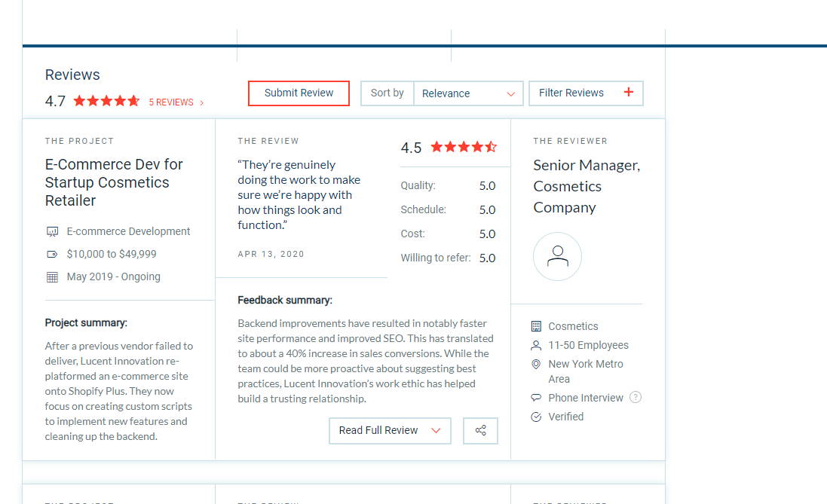Click the Project summary heading
The image size is (827, 504).
86,323
